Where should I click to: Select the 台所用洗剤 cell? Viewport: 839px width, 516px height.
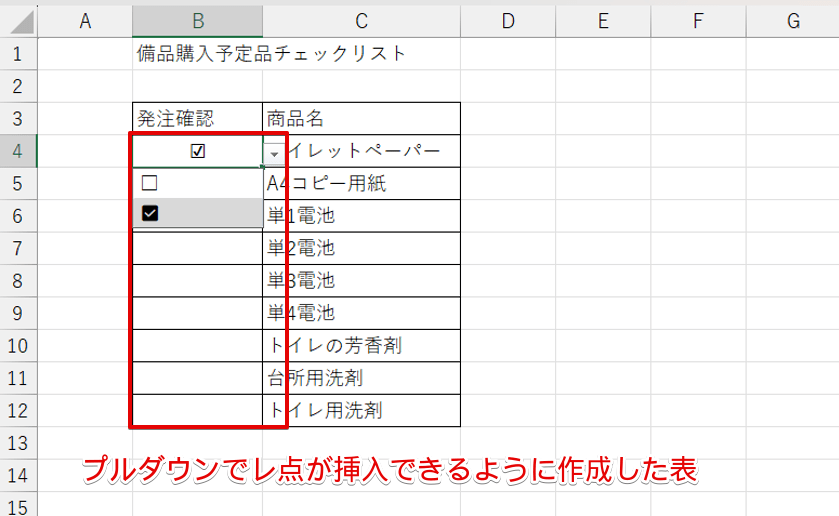[361, 378]
